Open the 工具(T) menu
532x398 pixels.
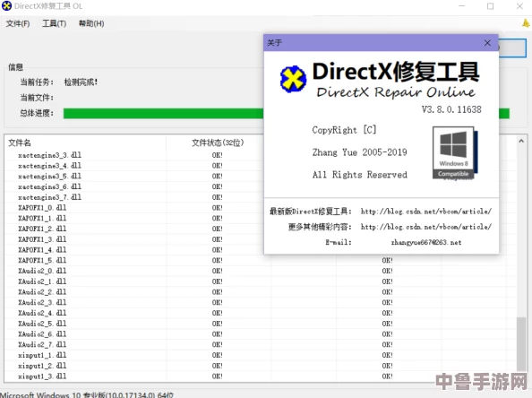(x=54, y=23)
